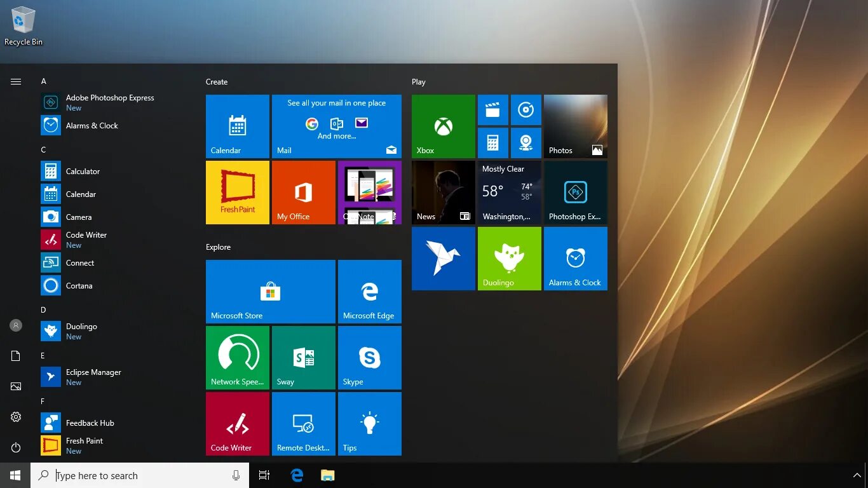The height and width of the screenshot is (488, 868).
Task: Open Settings gear in Start sidebar
Action: pyautogui.click(x=16, y=417)
